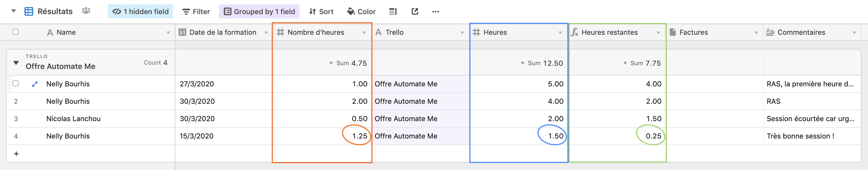Click the row height icon
Screen dimensions: 868x170
coord(393,12)
